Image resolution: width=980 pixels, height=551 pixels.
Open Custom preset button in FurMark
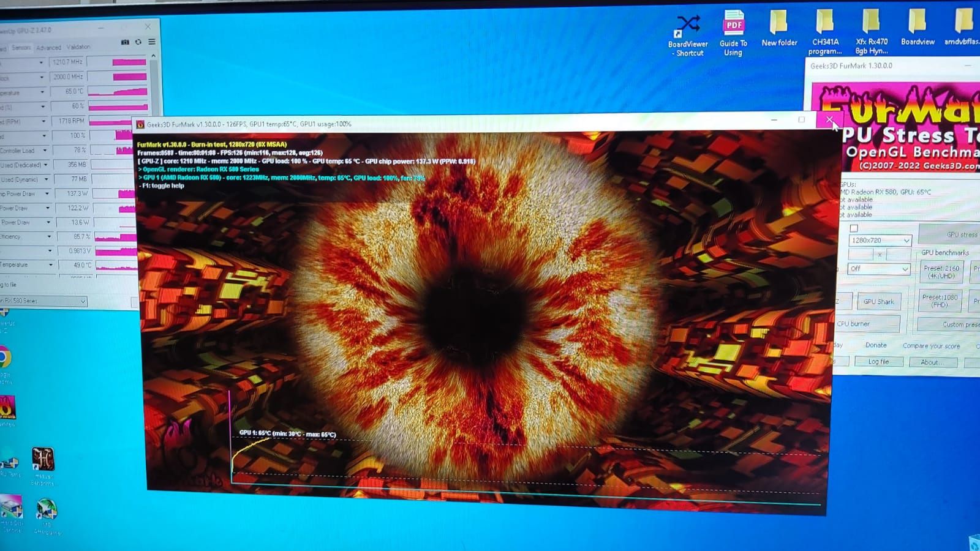[949, 324]
